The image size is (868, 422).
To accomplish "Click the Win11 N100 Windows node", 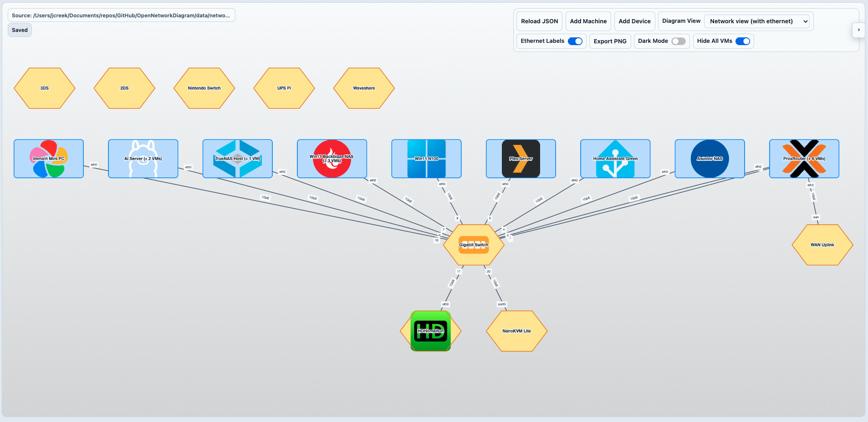I will (426, 159).
